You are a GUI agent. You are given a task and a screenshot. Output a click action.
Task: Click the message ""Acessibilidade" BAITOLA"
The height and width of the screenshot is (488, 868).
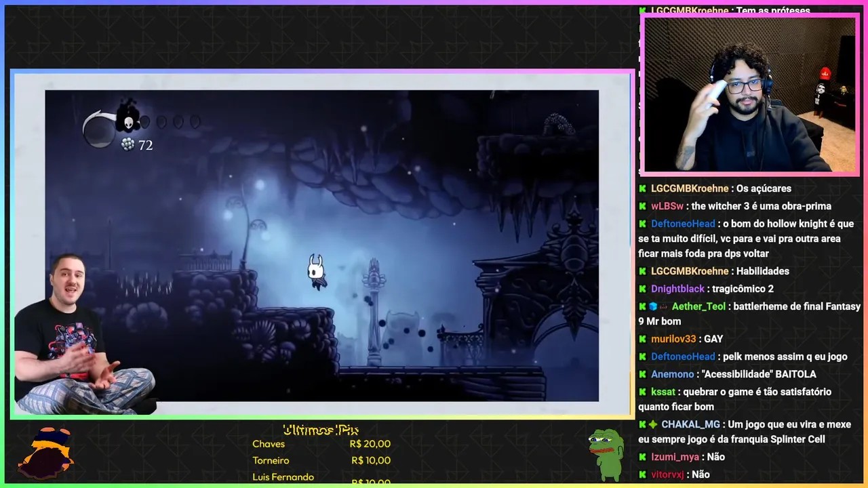(x=759, y=374)
